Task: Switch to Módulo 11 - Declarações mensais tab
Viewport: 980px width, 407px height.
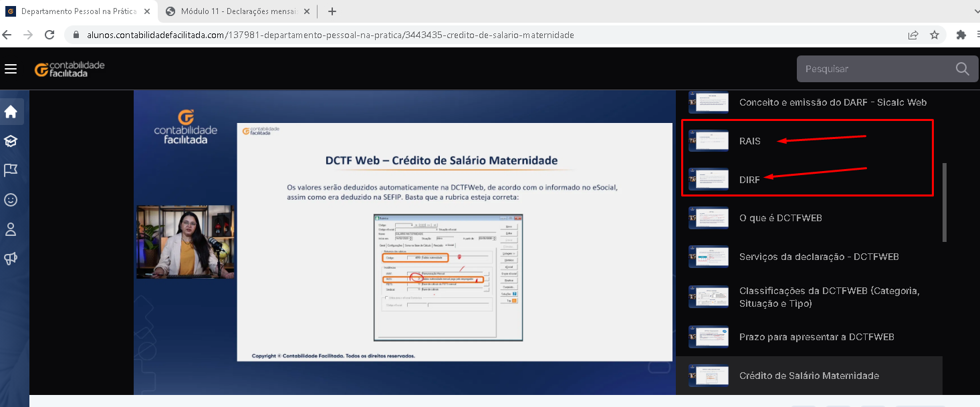Action: coord(238,11)
